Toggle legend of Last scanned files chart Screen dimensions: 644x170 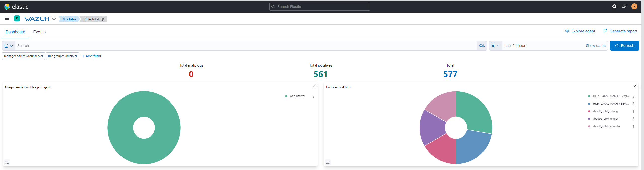pos(328,162)
